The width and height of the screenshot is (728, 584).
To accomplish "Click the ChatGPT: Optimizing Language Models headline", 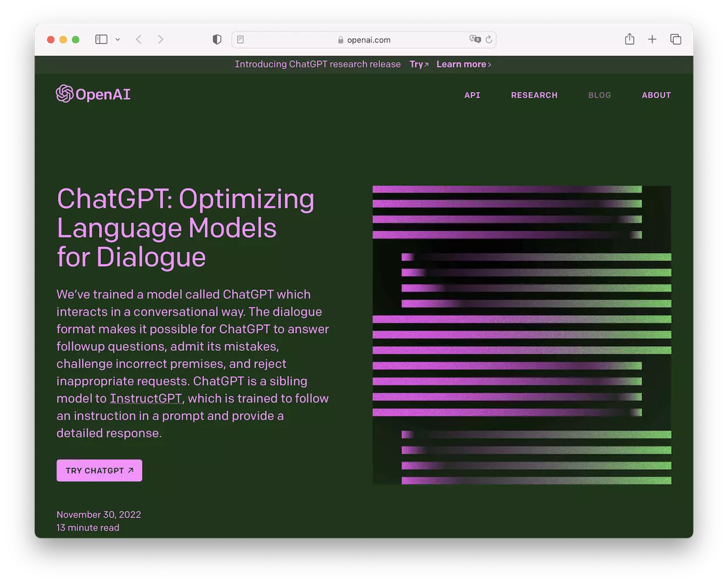I will coord(185,227).
